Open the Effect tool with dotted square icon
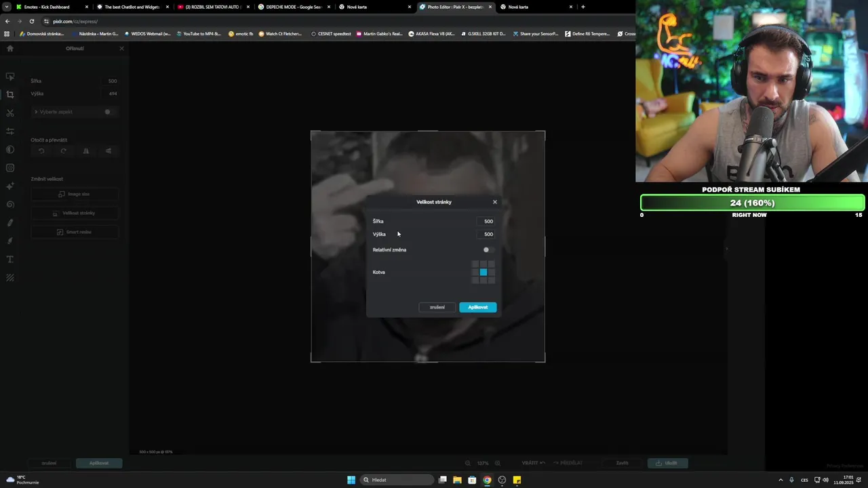The image size is (868, 488). tap(9, 168)
